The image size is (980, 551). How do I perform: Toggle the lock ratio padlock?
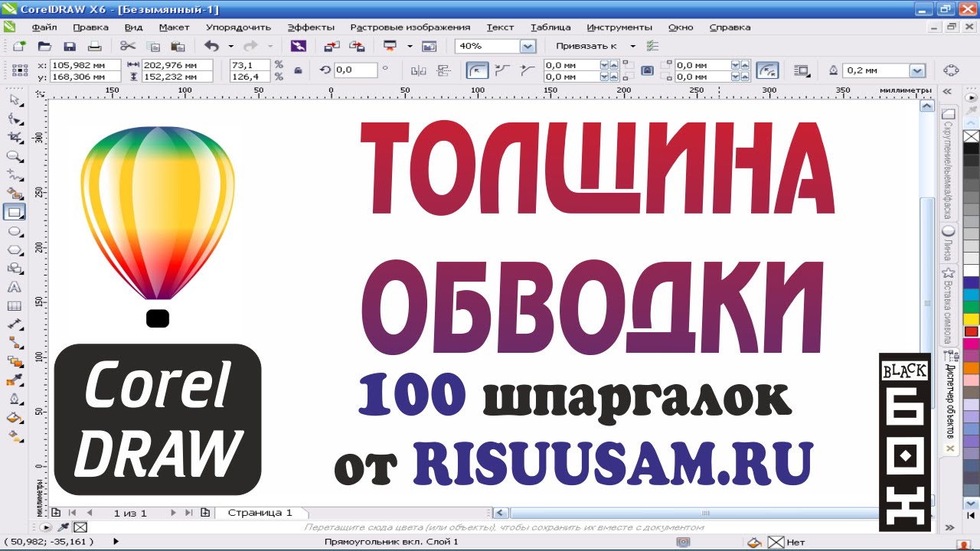[x=297, y=70]
